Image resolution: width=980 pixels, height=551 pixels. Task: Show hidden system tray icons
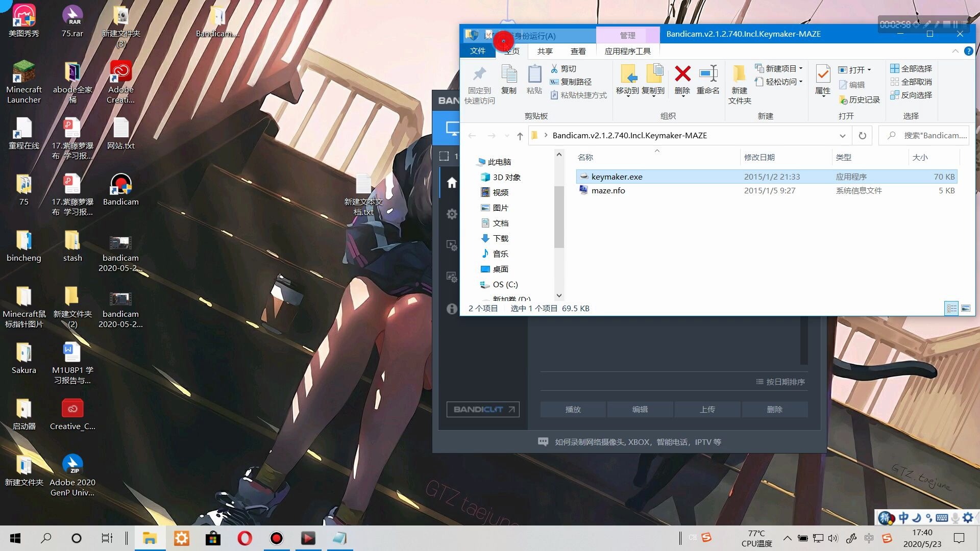pyautogui.click(x=787, y=538)
